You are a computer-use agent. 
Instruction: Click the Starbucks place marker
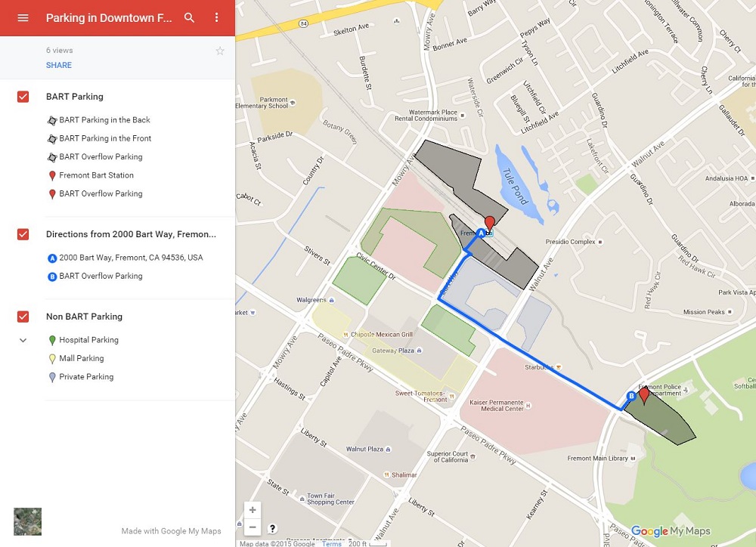click(x=559, y=367)
